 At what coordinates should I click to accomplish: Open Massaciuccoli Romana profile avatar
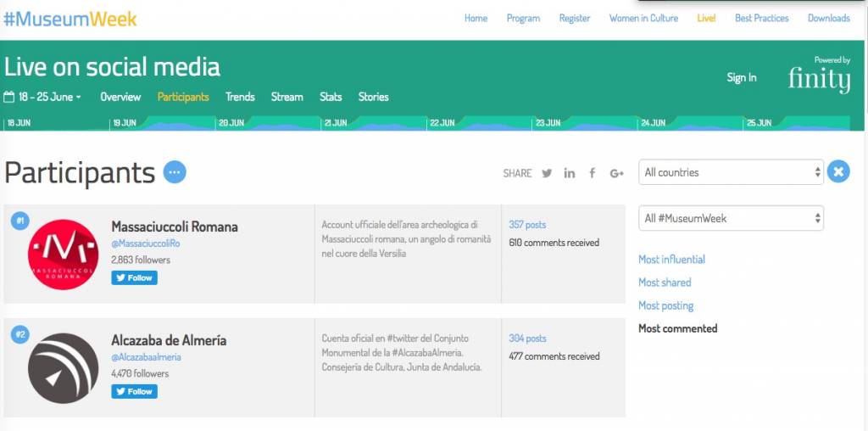tap(63, 255)
